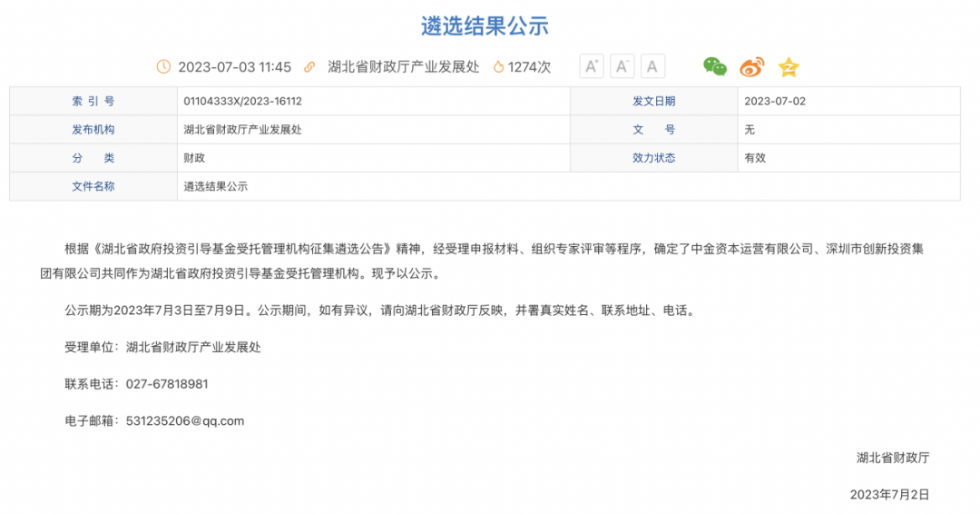The width and height of the screenshot is (980, 513).
Task: Click file name value 遴选结果公示 in table
Action: 216,186
